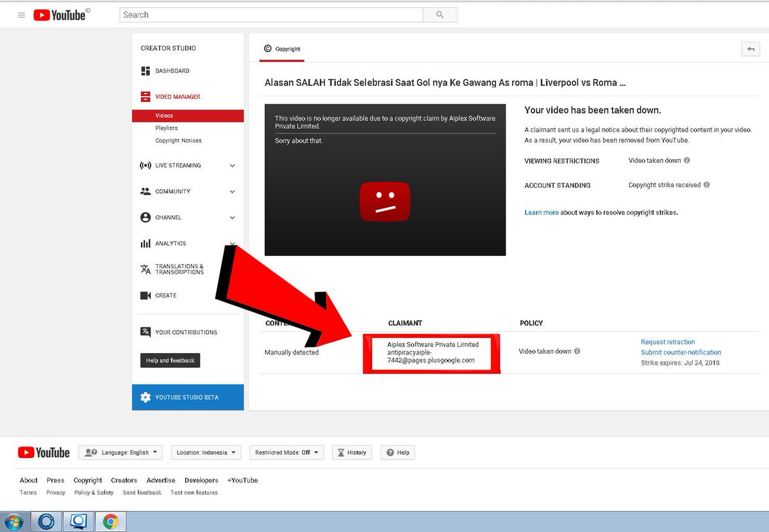Click the Analytics bar chart icon

pos(145,244)
